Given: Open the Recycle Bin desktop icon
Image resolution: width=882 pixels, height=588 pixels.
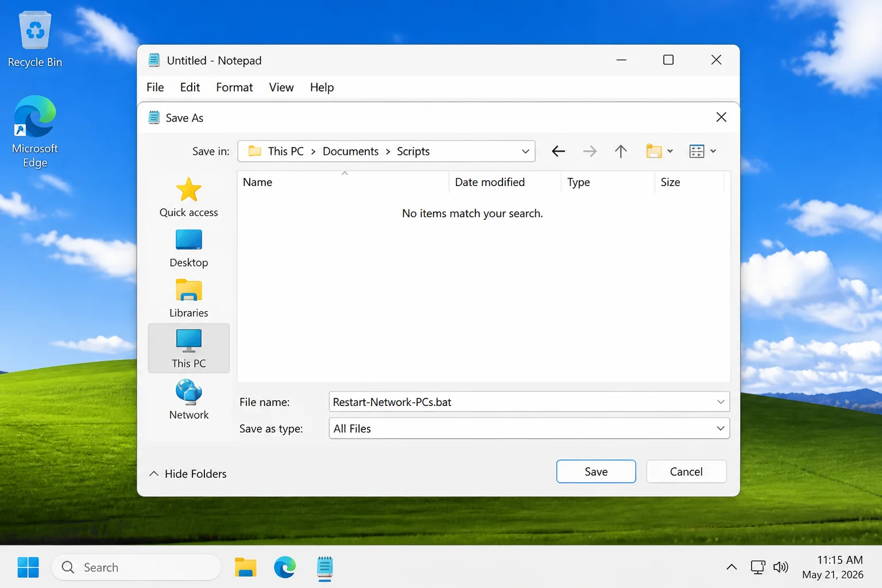Looking at the screenshot, I should (x=35, y=39).
